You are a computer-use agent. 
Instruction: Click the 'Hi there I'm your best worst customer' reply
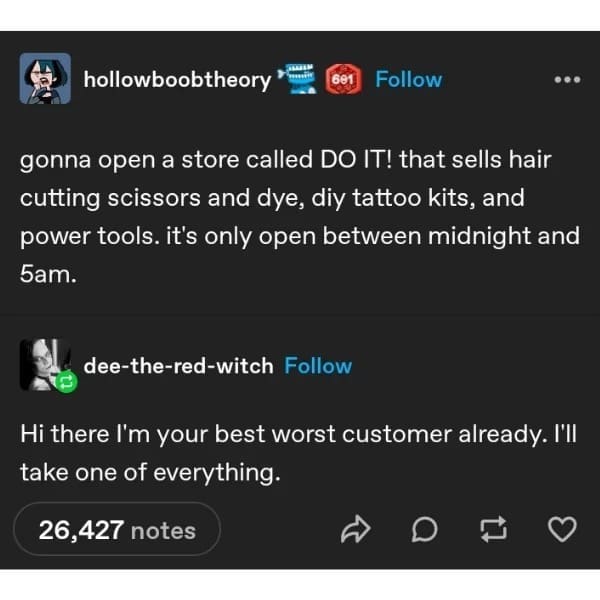pos(298,453)
